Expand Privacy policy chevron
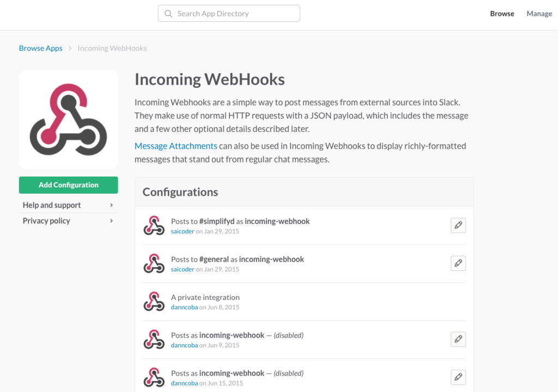This screenshot has width=558, height=392. [x=111, y=221]
